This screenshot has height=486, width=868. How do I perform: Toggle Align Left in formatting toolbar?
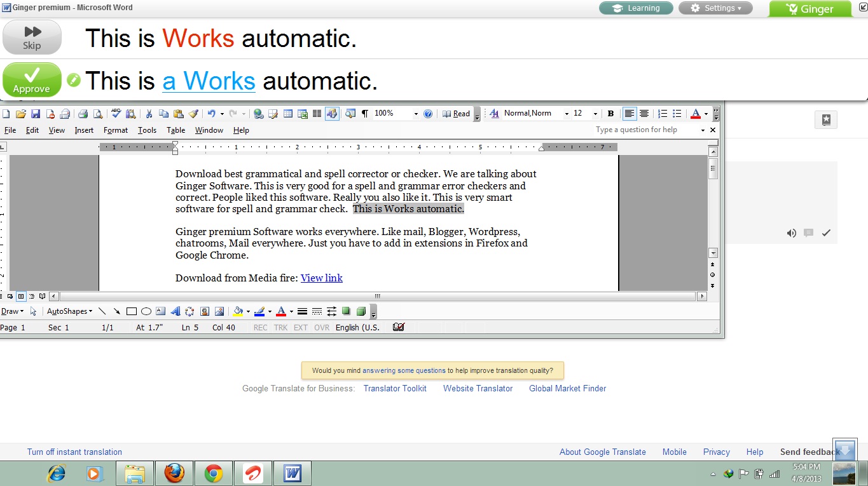(630, 114)
